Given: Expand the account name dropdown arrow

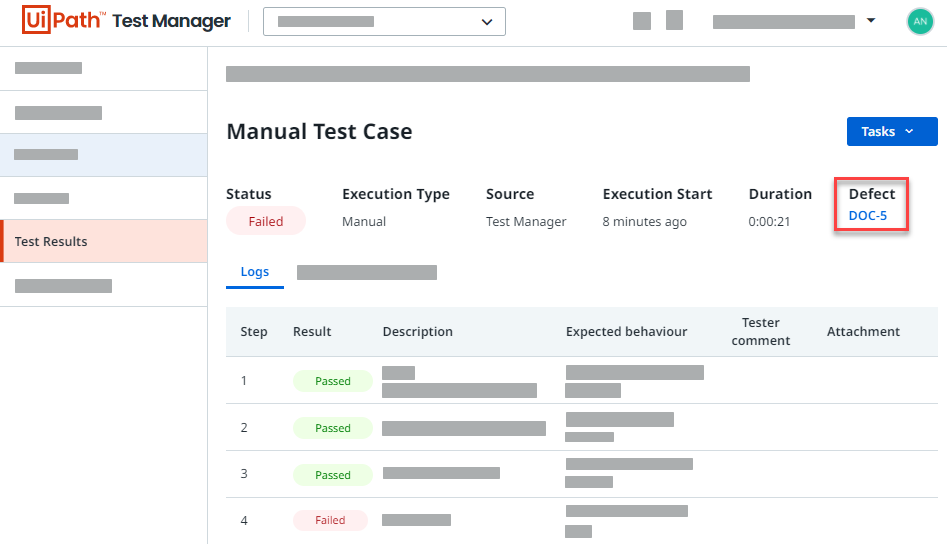Looking at the screenshot, I should (x=871, y=21).
